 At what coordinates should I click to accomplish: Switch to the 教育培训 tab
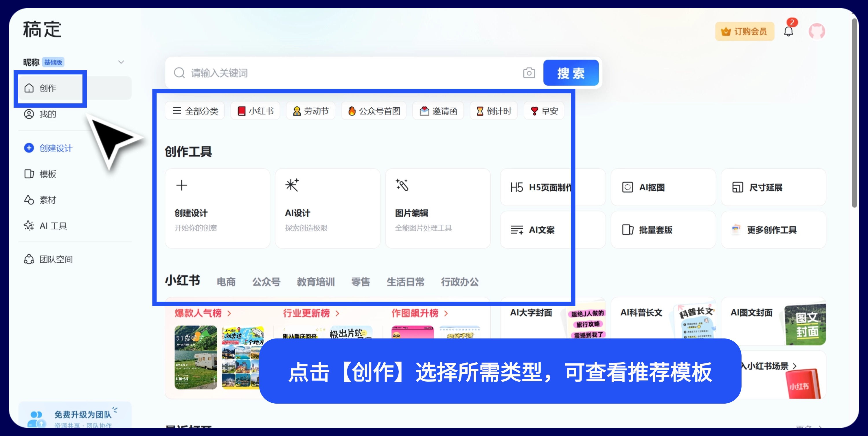316,282
